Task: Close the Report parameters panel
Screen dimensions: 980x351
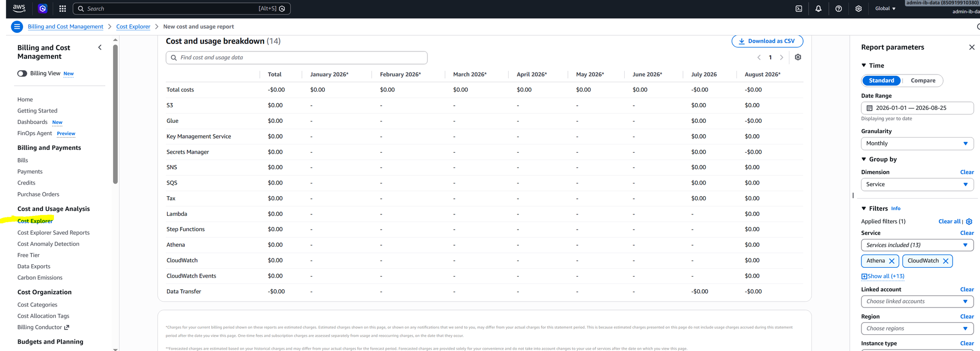Action: tap(972, 47)
